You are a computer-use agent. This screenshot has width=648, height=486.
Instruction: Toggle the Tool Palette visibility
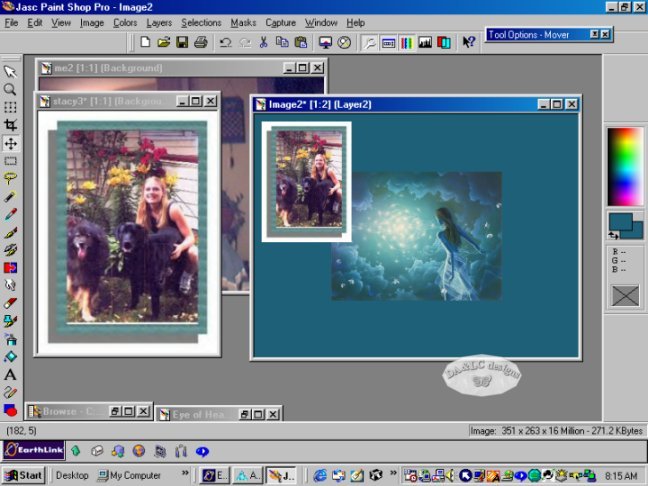click(x=369, y=42)
